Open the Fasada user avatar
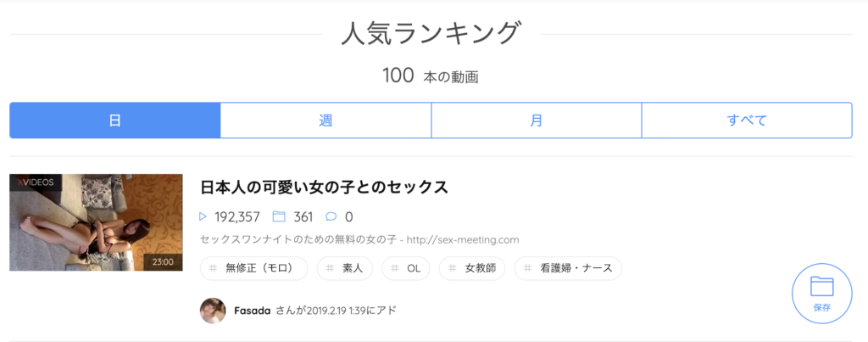 tap(213, 311)
